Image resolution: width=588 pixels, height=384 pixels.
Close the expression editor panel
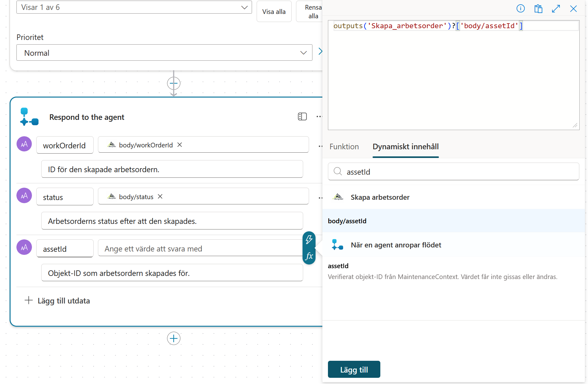[x=573, y=9]
